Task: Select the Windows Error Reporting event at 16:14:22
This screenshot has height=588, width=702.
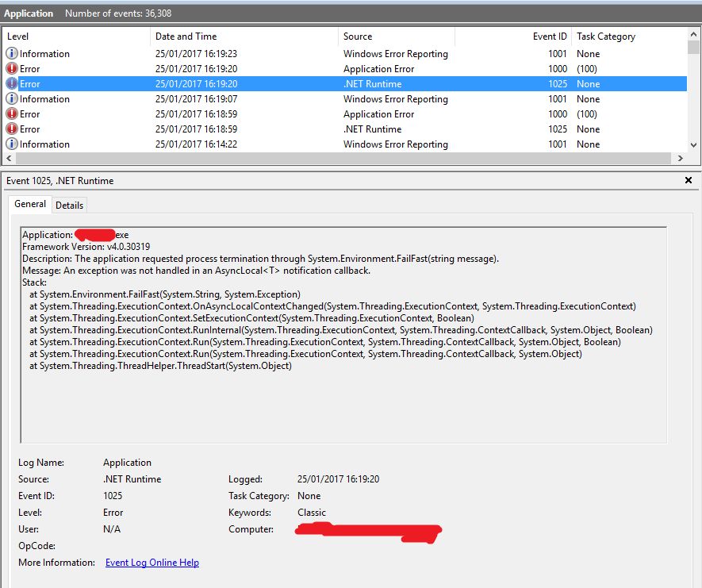Action: [x=395, y=144]
